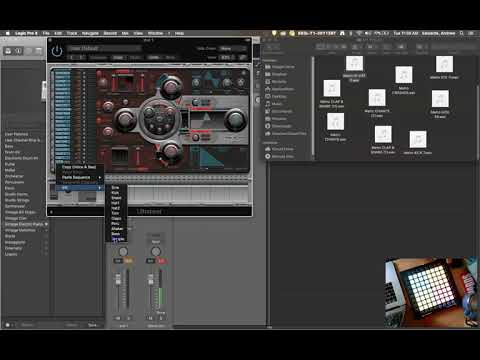Click the Library Save button
The width and height of the screenshot is (480, 360).
[92, 325]
